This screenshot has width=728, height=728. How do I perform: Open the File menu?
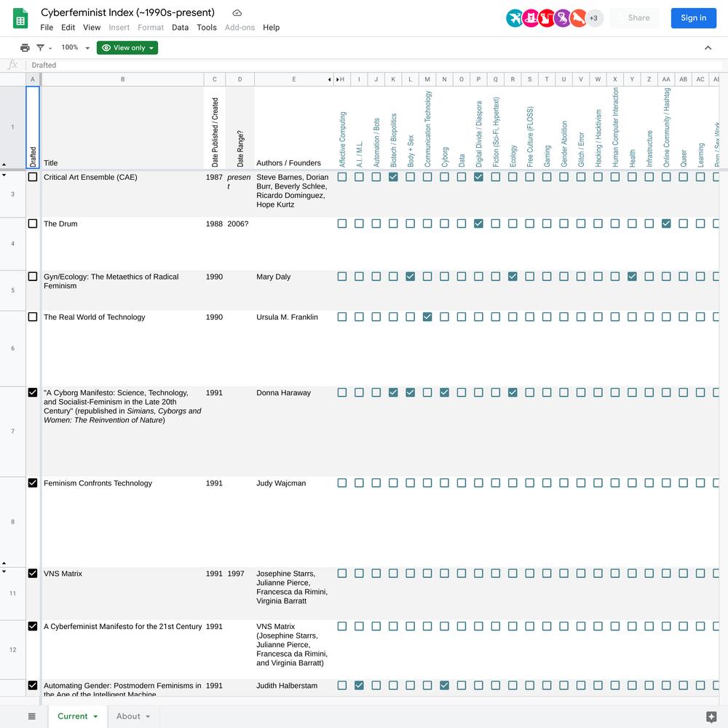coord(47,28)
